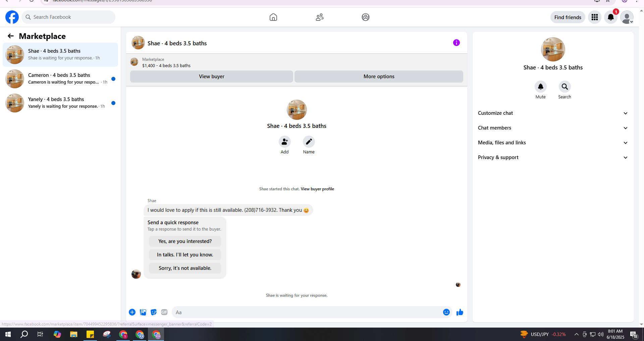This screenshot has width=644, height=341.
Task: Expand Customize chat section
Action: pyautogui.click(x=553, y=113)
